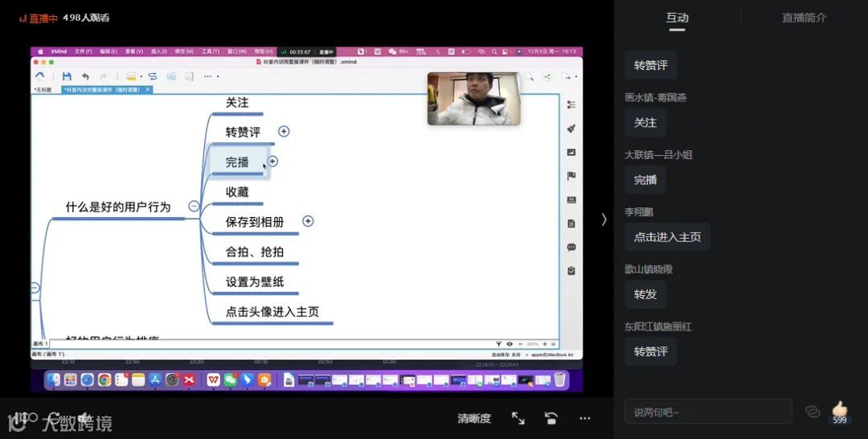The width and height of the screenshot is (868, 439).
Task: Open the XMind 编辑 menu
Action: (108, 51)
